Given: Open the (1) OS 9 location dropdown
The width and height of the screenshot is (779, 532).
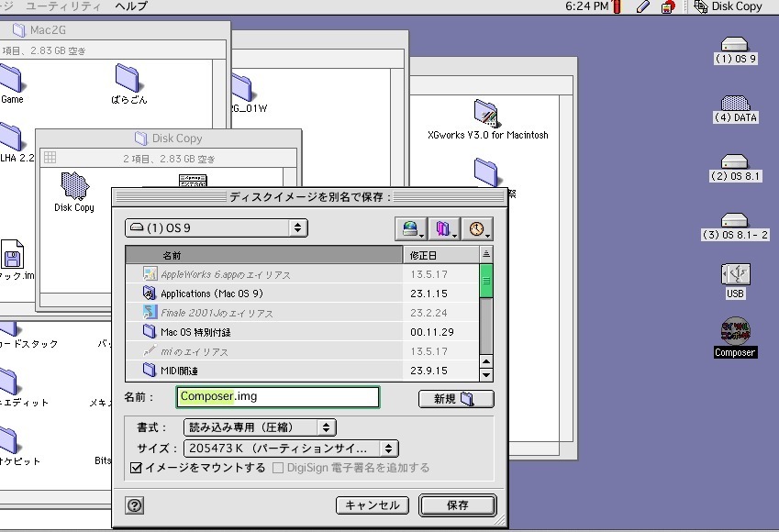Looking at the screenshot, I should point(217,228).
